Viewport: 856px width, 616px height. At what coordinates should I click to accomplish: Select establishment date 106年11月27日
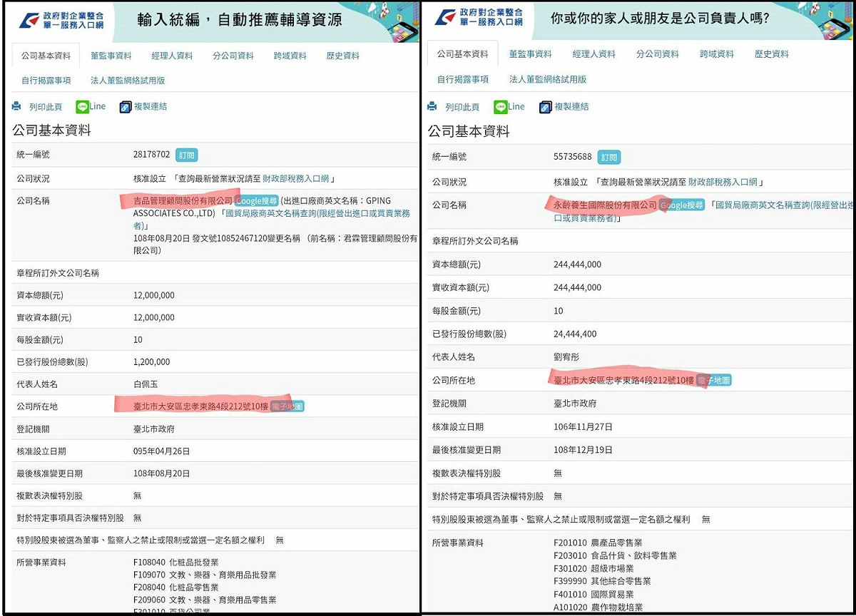(x=583, y=426)
